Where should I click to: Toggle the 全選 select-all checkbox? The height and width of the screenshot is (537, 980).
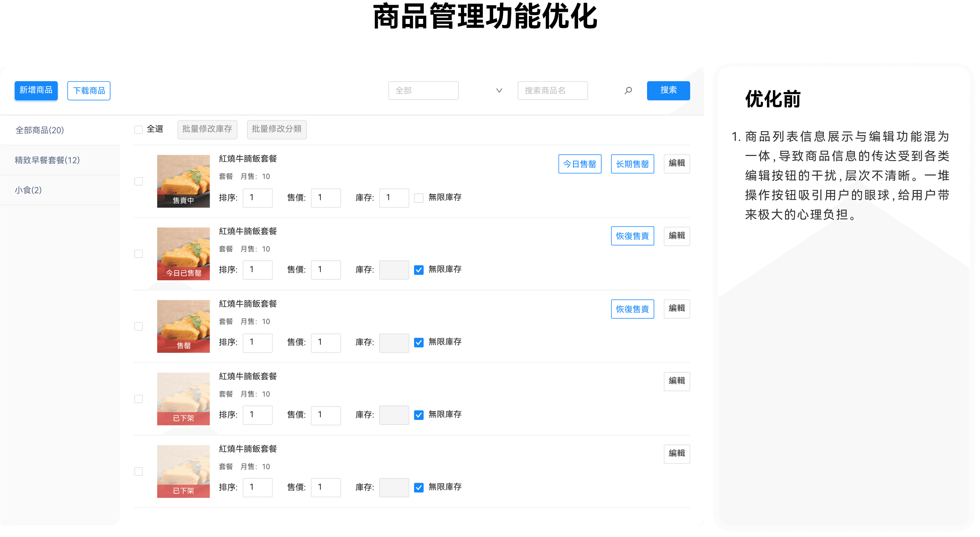point(138,130)
